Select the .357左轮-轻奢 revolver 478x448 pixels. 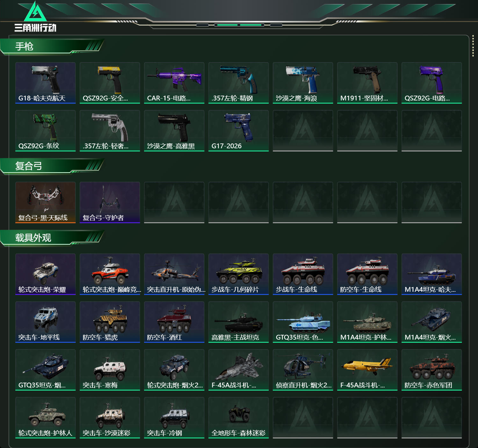[x=110, y=131]
